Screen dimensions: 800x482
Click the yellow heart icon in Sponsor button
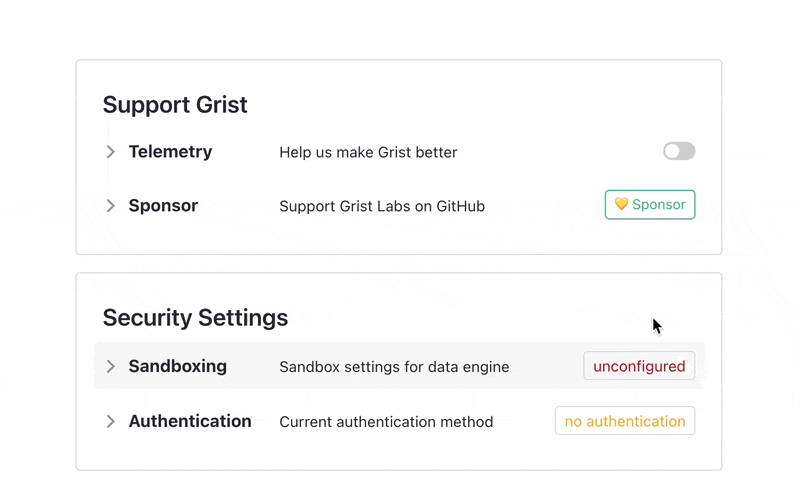click(x=621, y=204)
